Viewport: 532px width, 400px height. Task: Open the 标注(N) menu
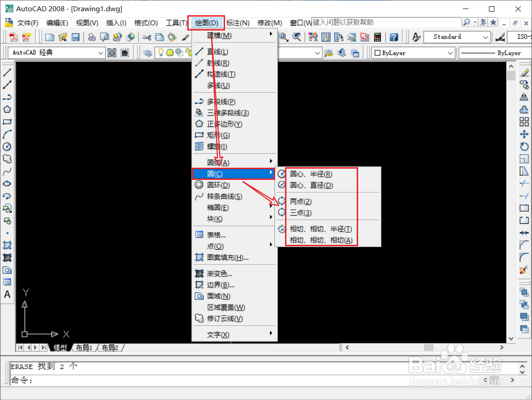point(238,23)
